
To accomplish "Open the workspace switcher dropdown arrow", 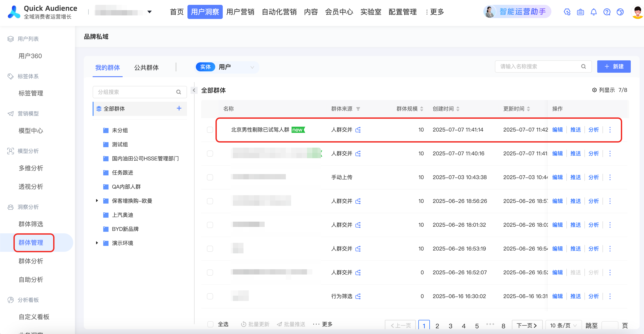I will click(150, 12).
